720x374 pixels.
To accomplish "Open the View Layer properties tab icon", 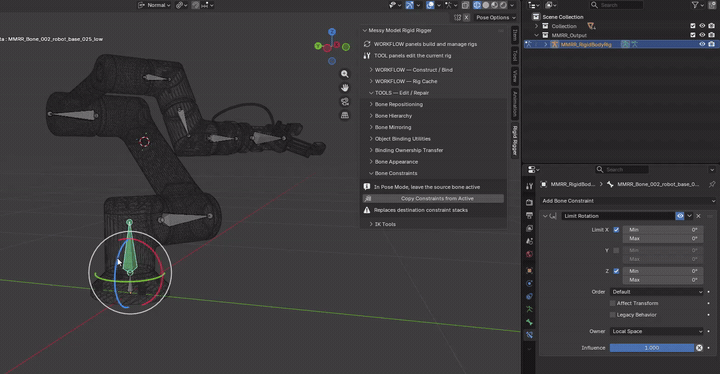I will (x=529, y=228).
